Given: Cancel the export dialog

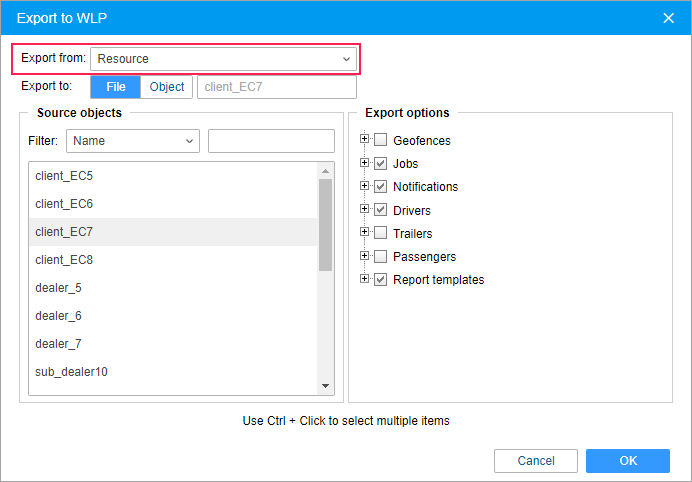Looking at the screenshot, I should pyautogui.click(x=536, y=461).
